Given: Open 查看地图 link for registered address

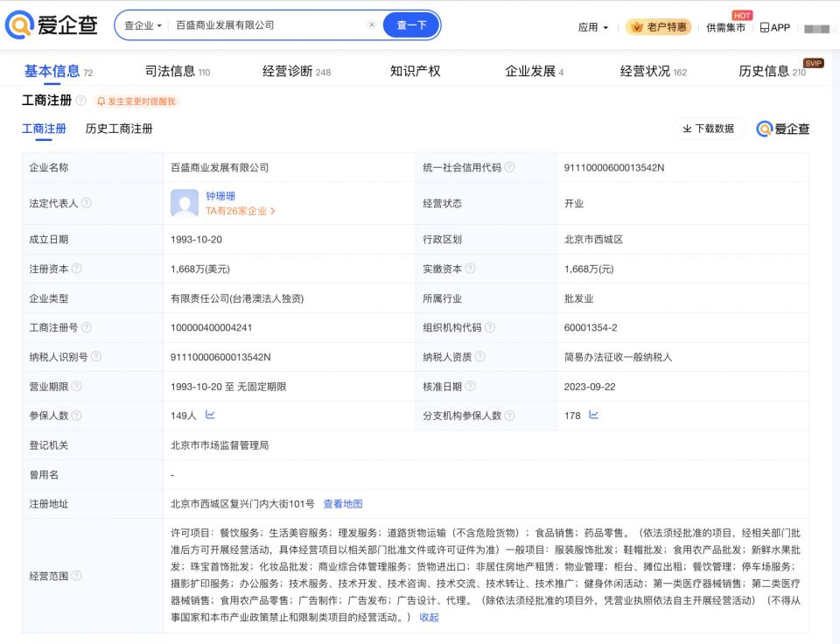Looking at the screenshot, I should click(x=343, y=504).
